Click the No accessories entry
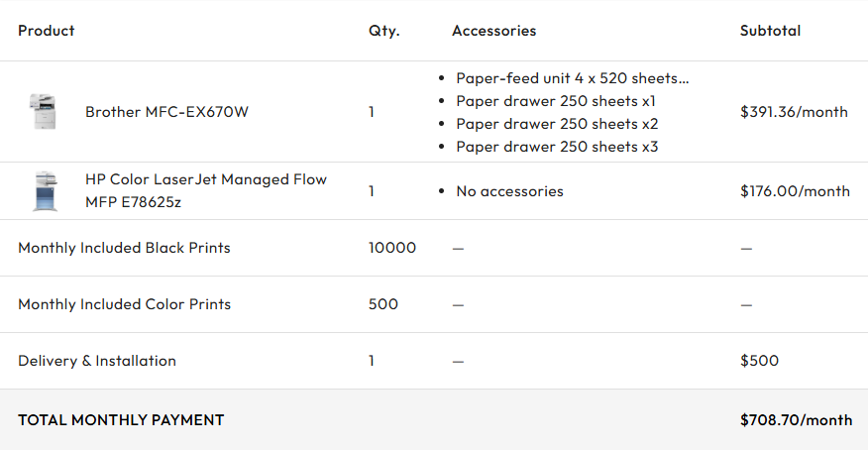868x450 pixels. 509,191
